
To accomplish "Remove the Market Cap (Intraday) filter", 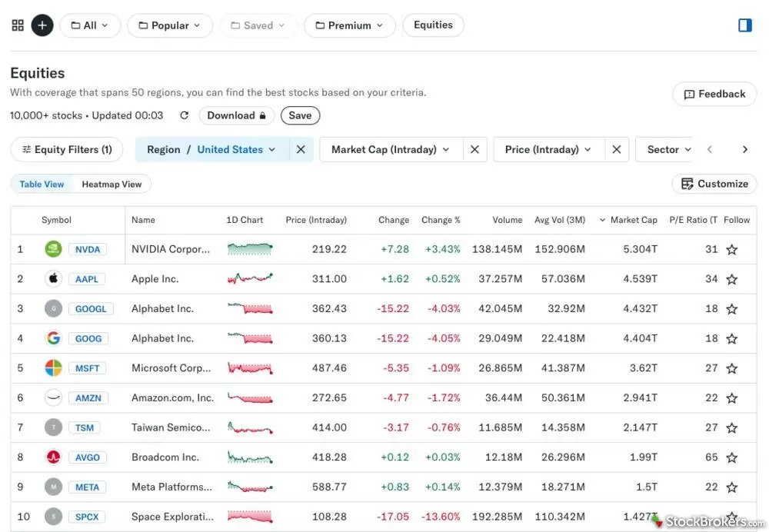I will pos(474,150).
